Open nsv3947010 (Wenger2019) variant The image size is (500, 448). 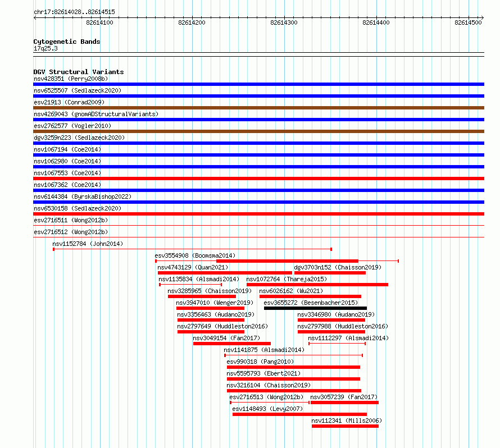[215, 303]
